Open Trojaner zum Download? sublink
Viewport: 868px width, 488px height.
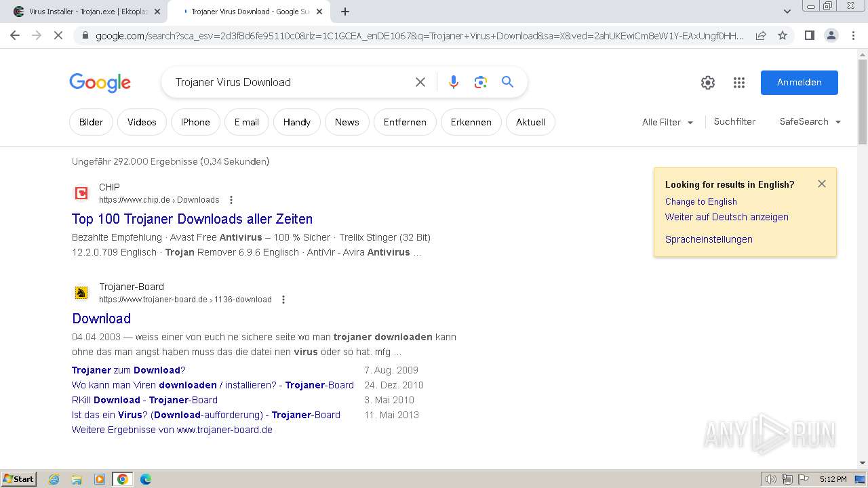point(129,370)
